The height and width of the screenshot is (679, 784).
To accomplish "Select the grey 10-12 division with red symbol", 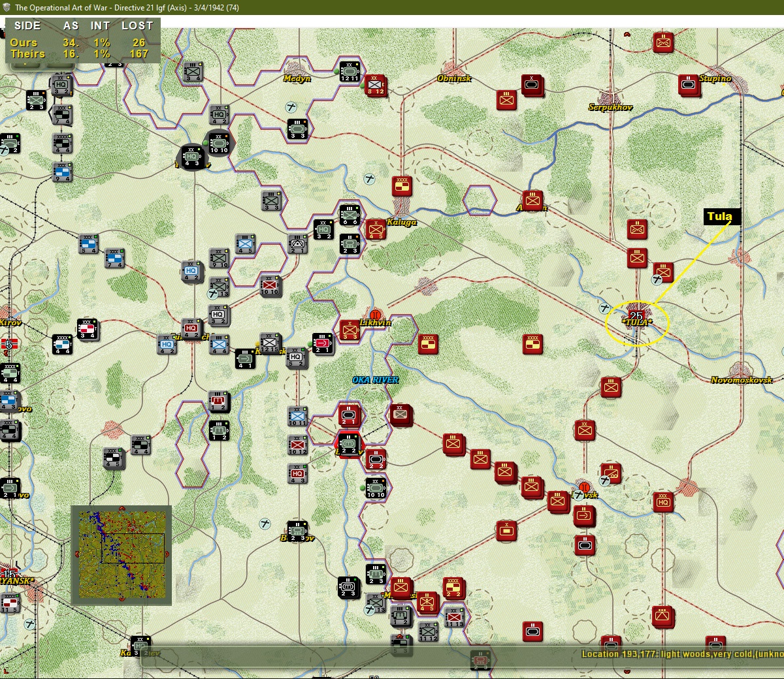I will [297, 445].
